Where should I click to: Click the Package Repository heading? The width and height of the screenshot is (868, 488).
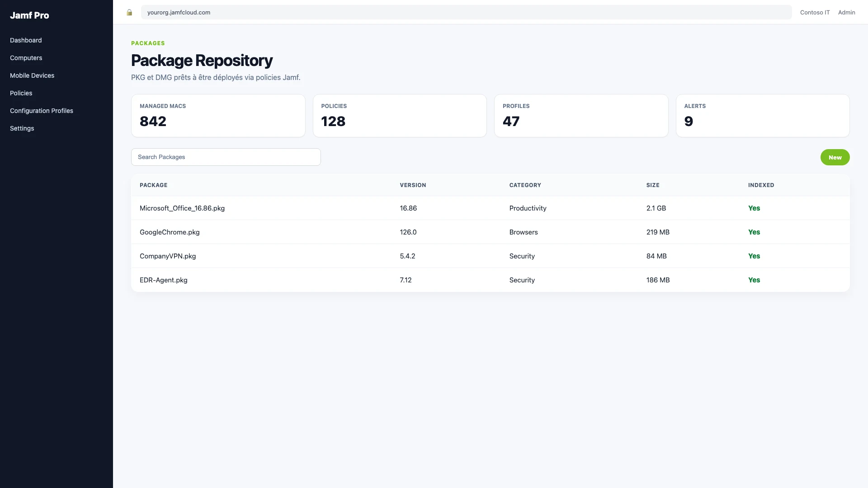pos(202,61)
